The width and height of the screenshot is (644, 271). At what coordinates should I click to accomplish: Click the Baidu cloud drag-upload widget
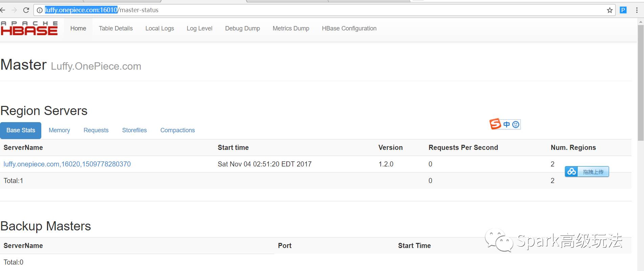coord(587,172)
